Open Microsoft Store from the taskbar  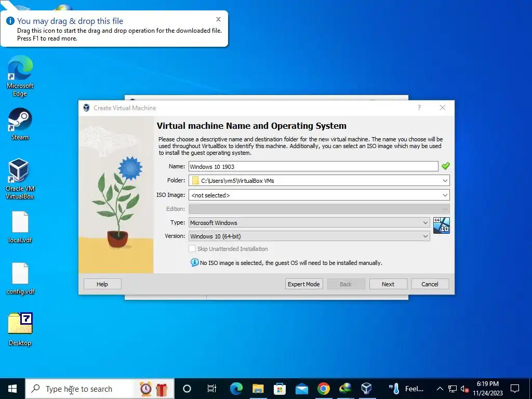click(280, 389)
